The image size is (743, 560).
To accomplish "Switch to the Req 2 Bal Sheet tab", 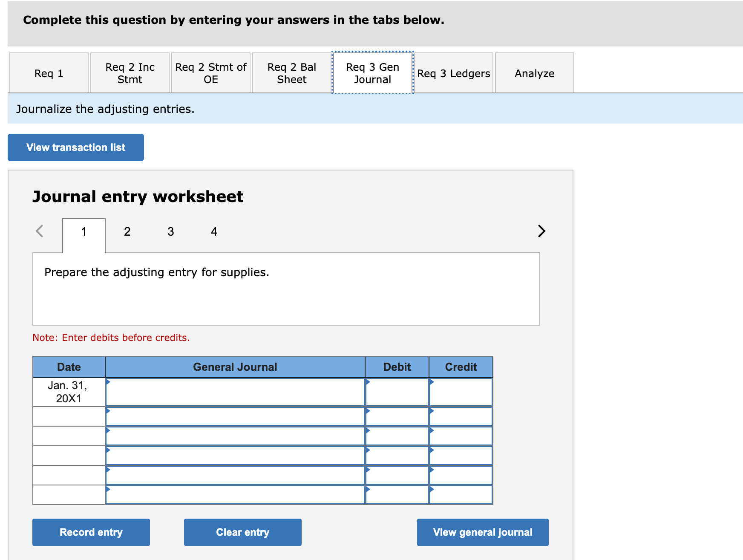I will tap(291, 73).
